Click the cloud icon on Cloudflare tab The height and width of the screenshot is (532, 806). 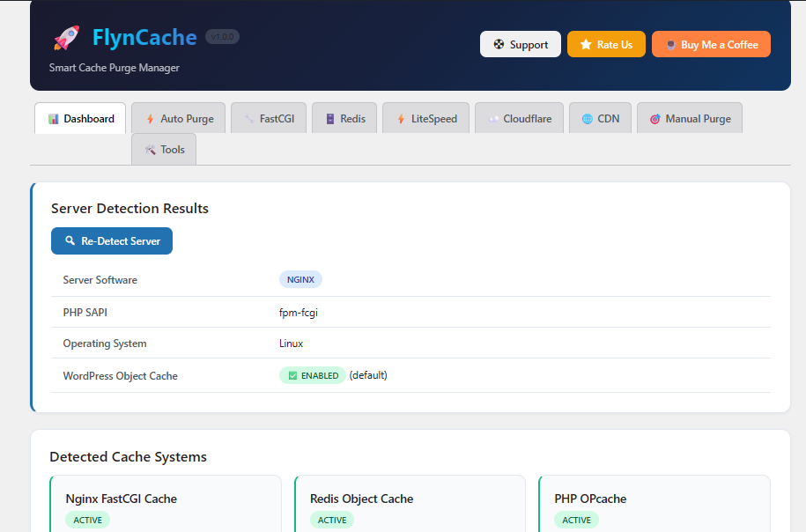[x=493, y=119]
